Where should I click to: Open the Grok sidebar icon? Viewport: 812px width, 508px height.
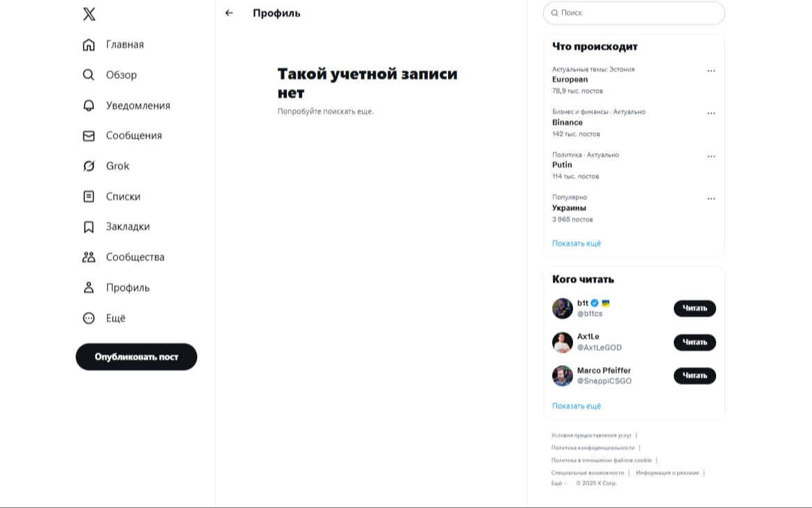89,166
